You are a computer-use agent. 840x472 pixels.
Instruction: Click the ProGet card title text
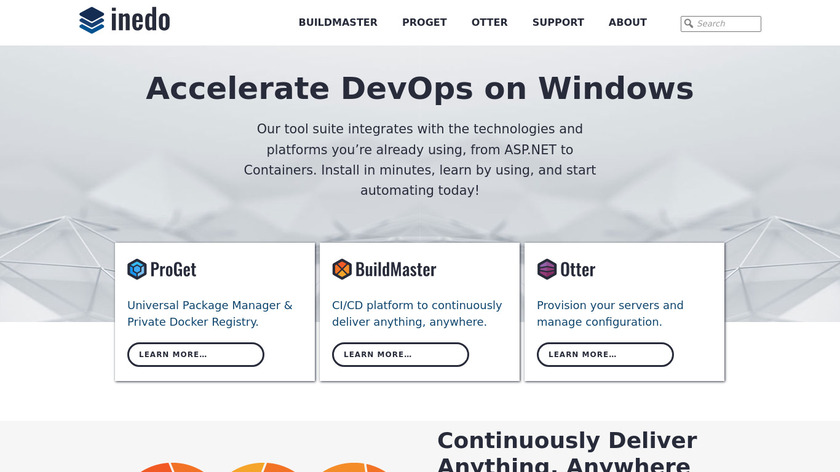click(173, 269)
